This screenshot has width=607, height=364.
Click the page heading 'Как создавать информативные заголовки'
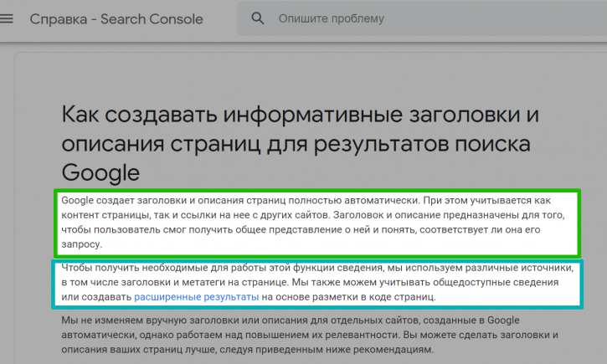point(300,143)
